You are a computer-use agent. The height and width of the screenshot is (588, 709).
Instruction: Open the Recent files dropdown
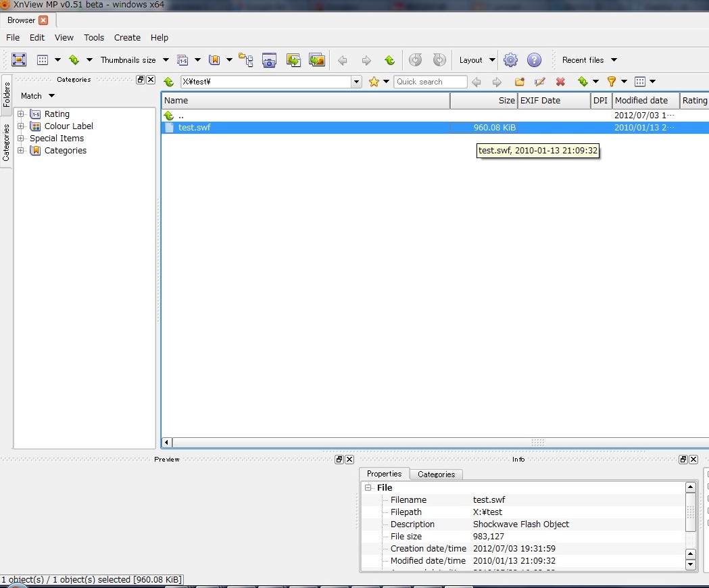[x=589, y=59]
